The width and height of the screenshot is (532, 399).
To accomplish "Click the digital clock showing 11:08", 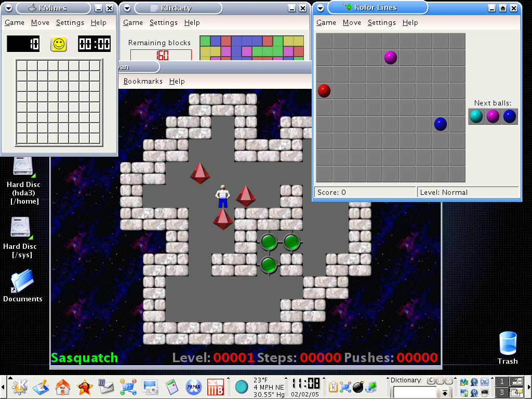I will (x=306, y=383).
